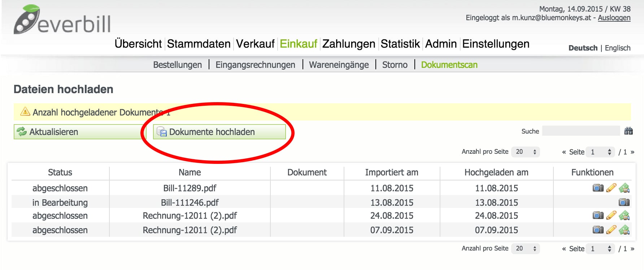Go to the Zahlungen main menu
This screenshot has height=270, width=644.
pyautogui.click(x=349, y=44)
